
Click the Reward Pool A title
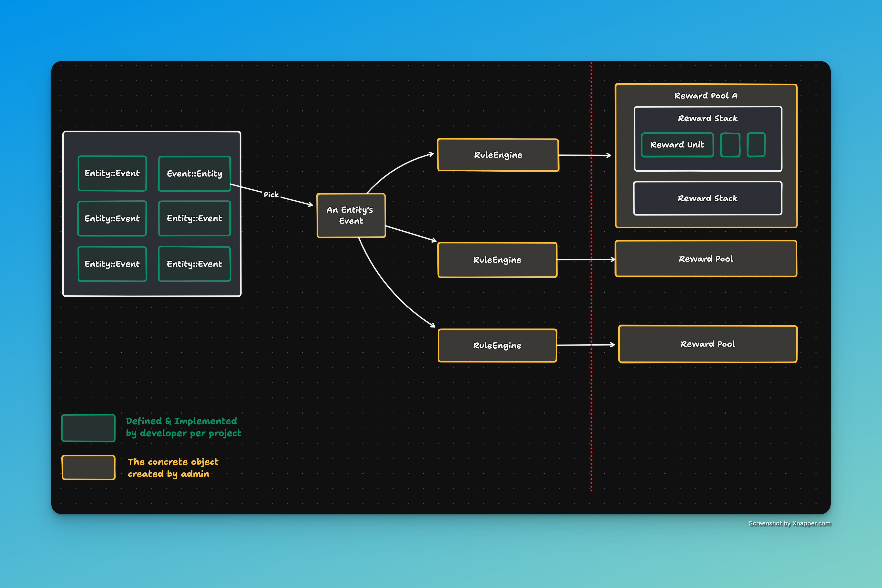706,96
